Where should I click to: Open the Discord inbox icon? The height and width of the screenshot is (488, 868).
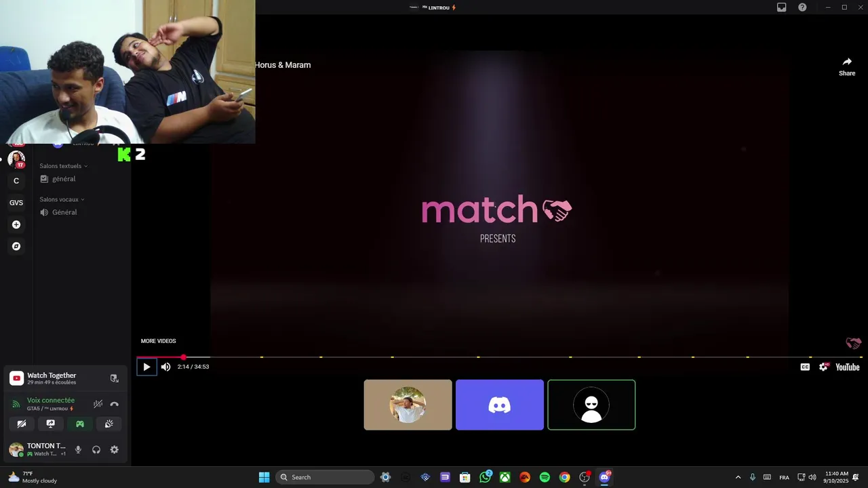pos(781,7)
